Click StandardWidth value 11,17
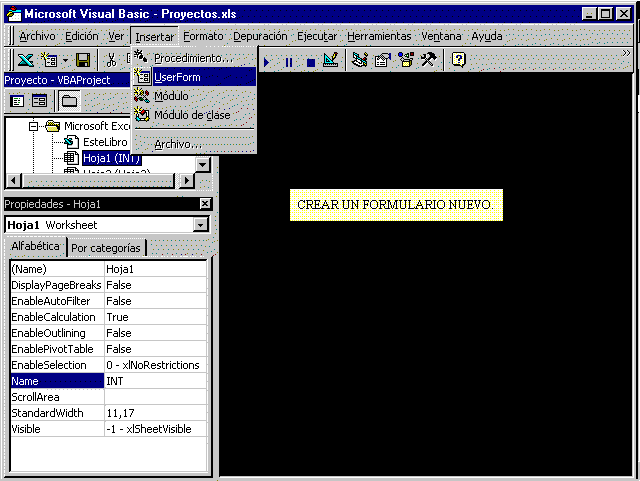The image size is (640, 481). pyautogui.click(x=156, y=413)
